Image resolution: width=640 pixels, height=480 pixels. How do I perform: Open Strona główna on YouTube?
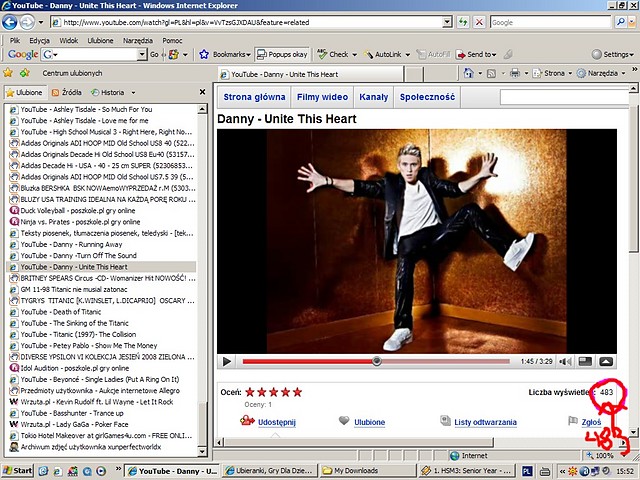[254, 97]
